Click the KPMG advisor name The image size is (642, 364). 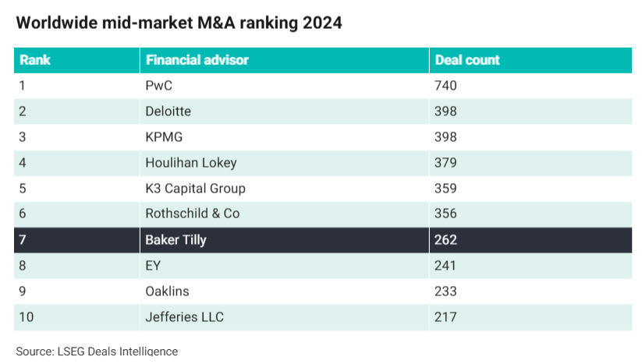pos(163,137)
